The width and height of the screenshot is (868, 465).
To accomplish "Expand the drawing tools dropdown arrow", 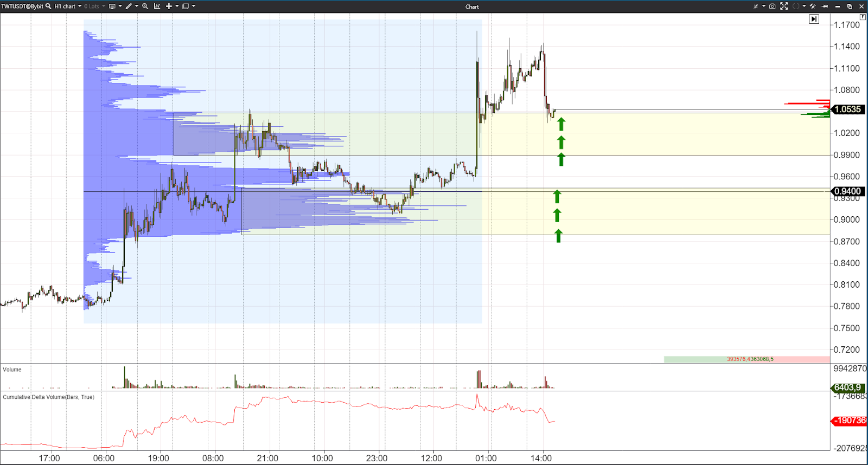I will pos(137,6).
